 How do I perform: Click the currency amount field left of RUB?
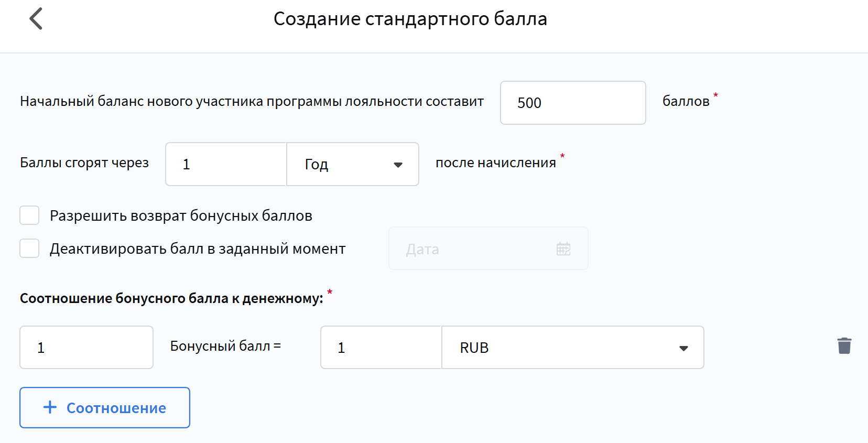point(381,348)
